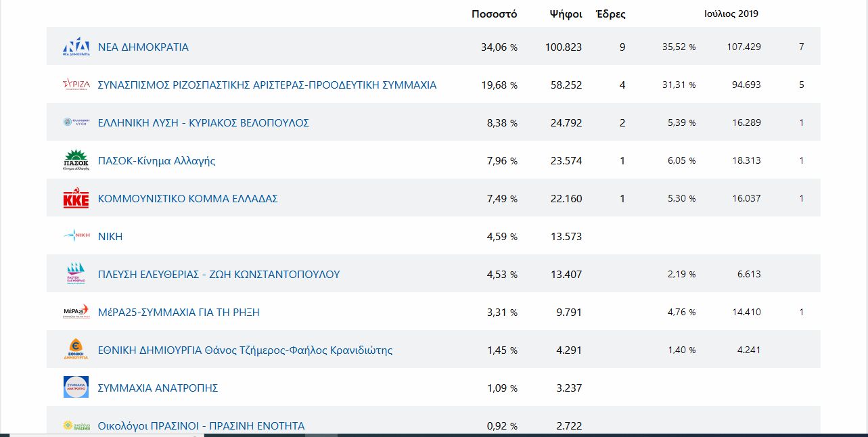Viewport: 868px width, 437px height.
Task: Select the 9.791 votes value
Action: pyautogui.click(x=569, y=313)
